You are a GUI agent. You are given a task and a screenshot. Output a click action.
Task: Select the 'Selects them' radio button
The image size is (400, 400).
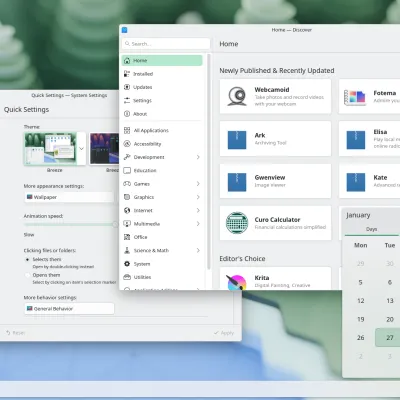click(27, 259)
